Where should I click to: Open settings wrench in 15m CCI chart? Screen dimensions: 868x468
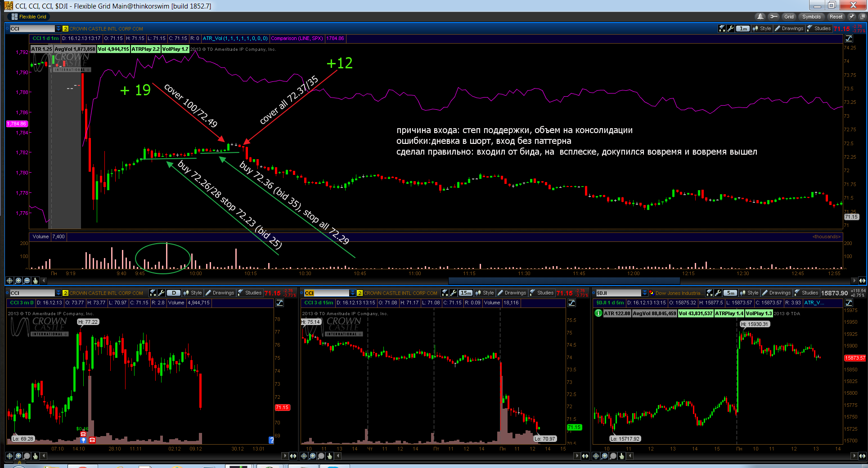454,293
